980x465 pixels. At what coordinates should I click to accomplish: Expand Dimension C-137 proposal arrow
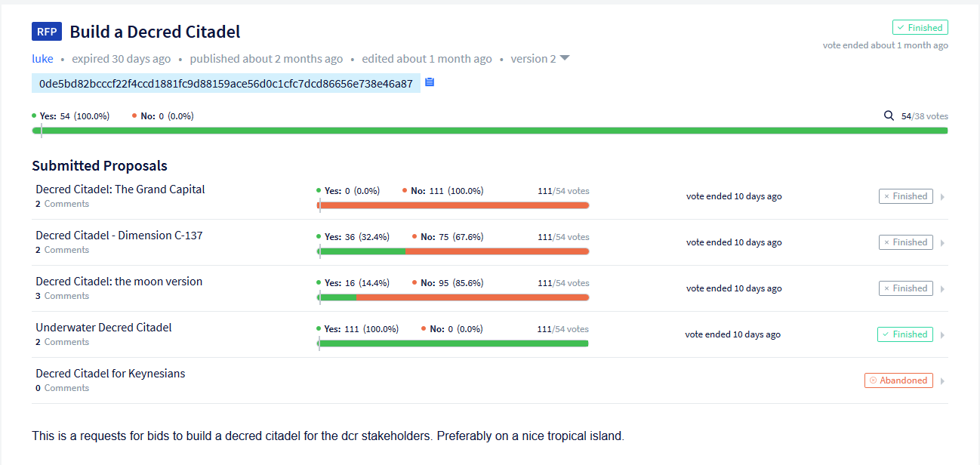(942, 243)
